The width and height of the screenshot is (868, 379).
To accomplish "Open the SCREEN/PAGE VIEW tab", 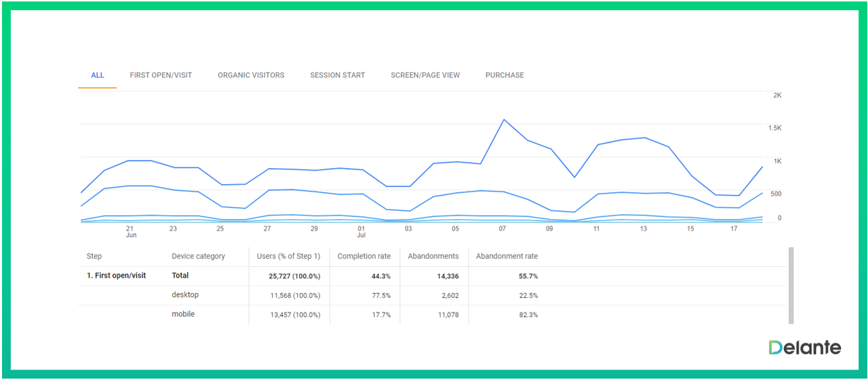I will [x=425, y=75].
